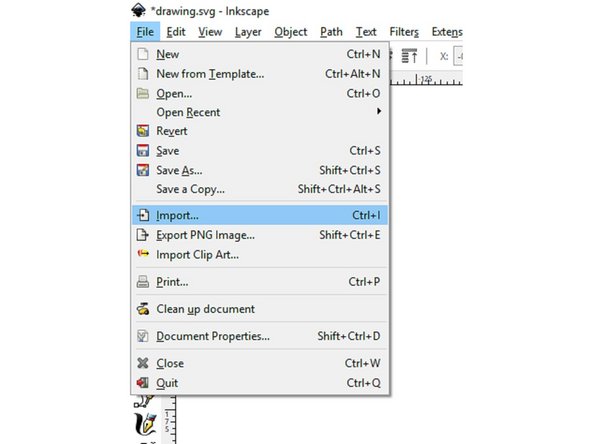The image size is (592, 444).
Task: Click the Export PNG Image icon
Action: point(143,235)
